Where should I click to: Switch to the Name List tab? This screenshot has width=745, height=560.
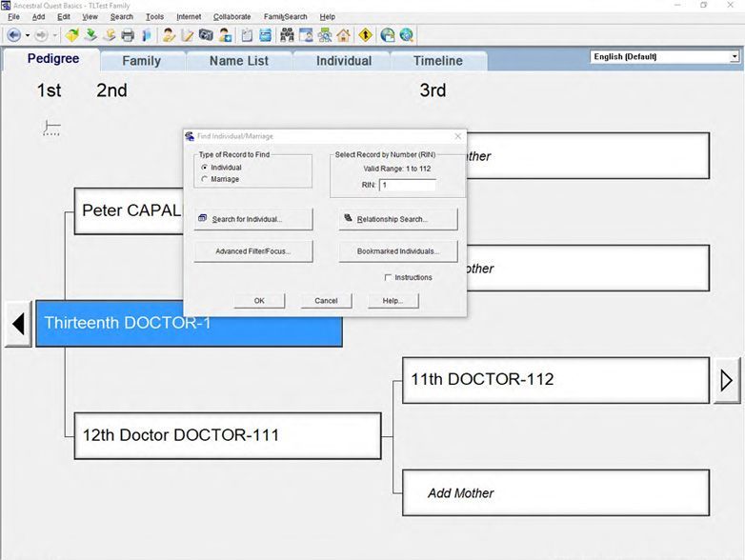[239, 61]
